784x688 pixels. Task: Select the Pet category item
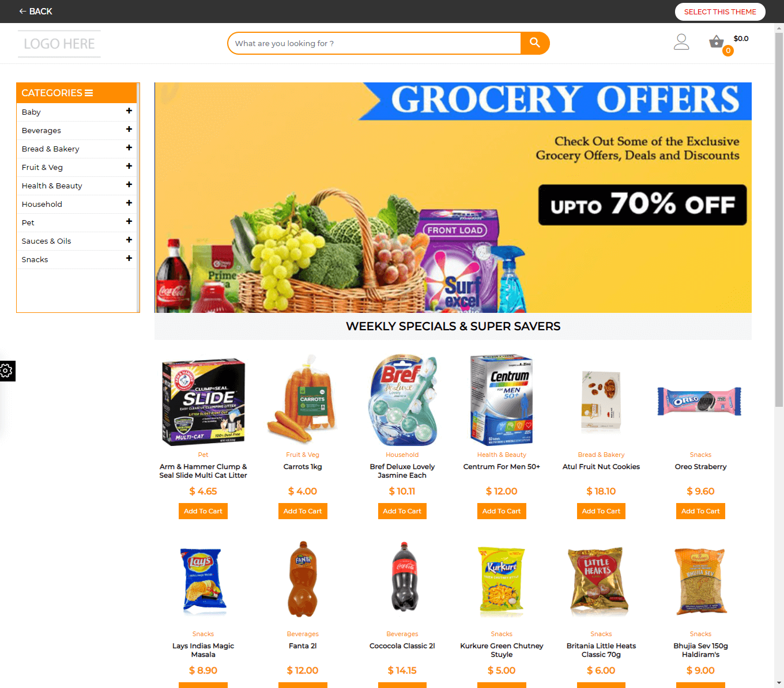pyautogui.click(x=28, y=222)
